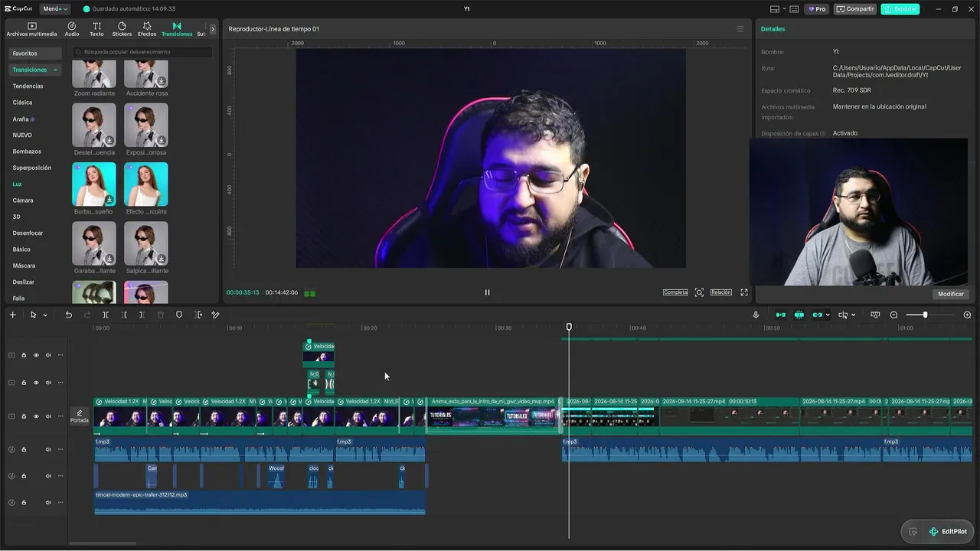Pause the video playback

487,292
